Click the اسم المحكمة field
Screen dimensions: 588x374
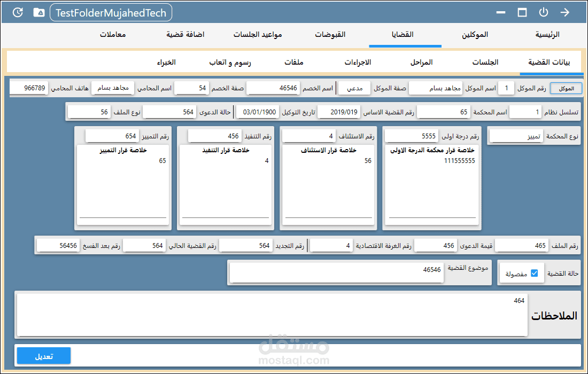tap(443, 112)
